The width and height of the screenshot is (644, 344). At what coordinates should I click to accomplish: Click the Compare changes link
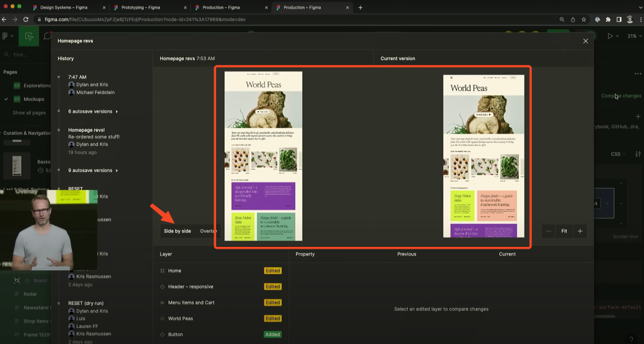621,96
